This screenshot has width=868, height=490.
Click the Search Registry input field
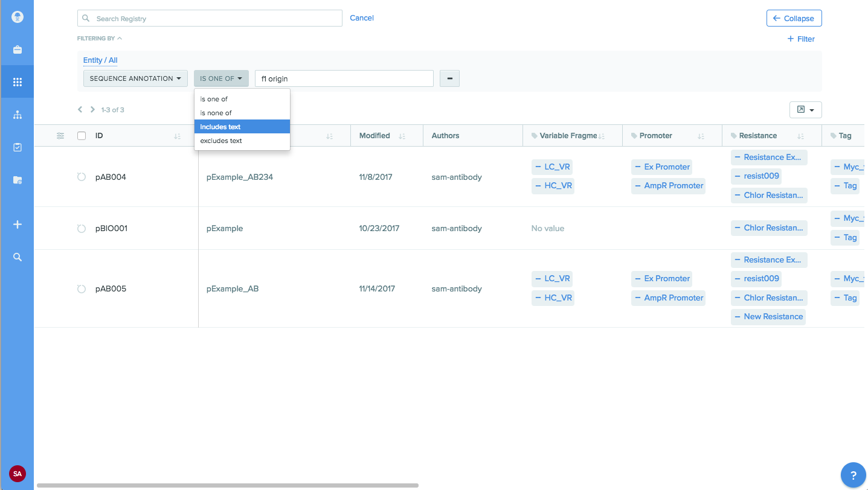point(210,19)
